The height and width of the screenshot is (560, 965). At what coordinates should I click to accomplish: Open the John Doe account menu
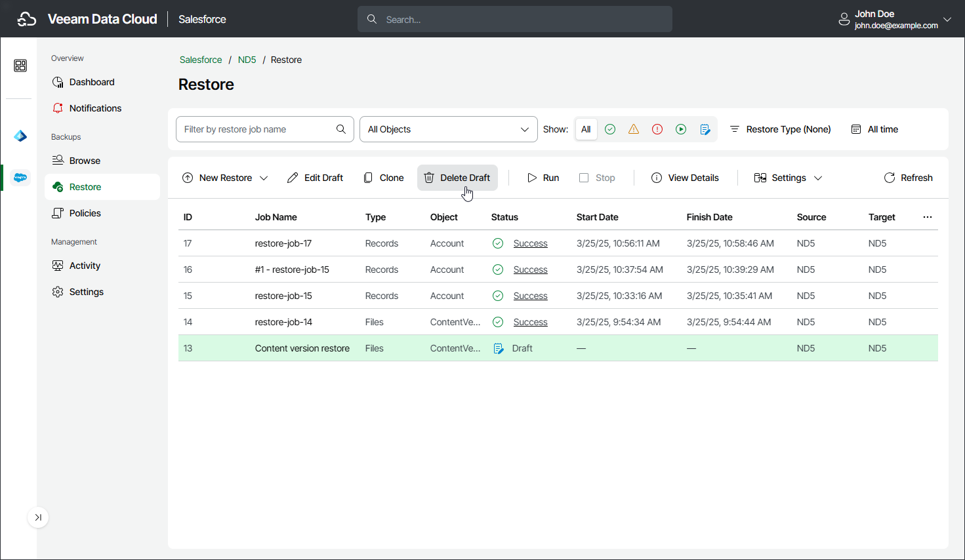[x=895, y=19]
